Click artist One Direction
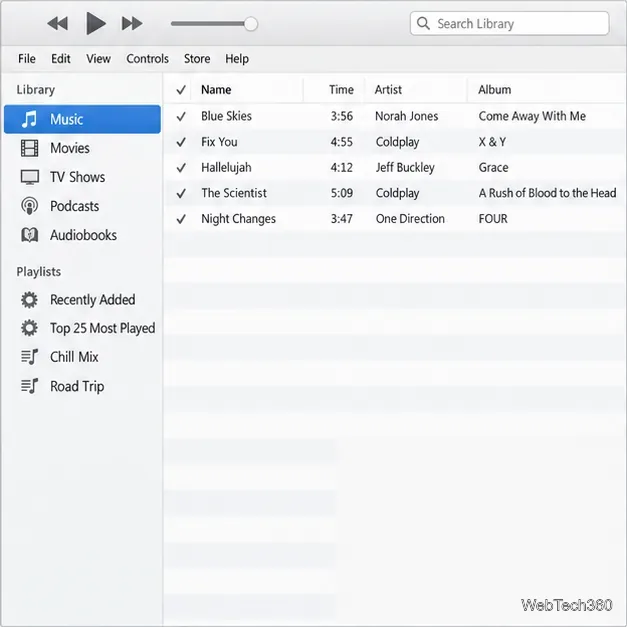This screenshot has height=627, width=627. [410, 219]
